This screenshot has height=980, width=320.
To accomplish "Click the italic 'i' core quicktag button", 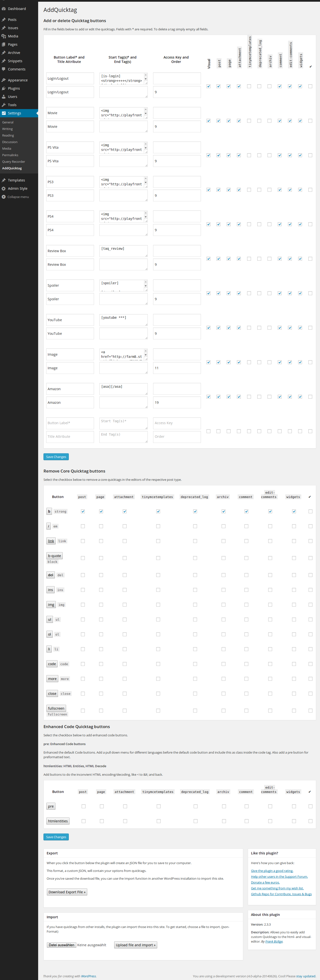I will (49, 526).
